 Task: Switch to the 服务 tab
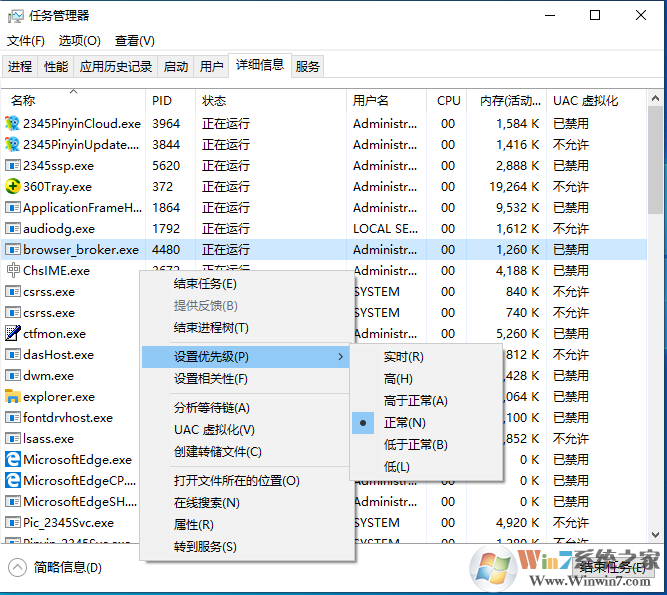coord(307,66)
